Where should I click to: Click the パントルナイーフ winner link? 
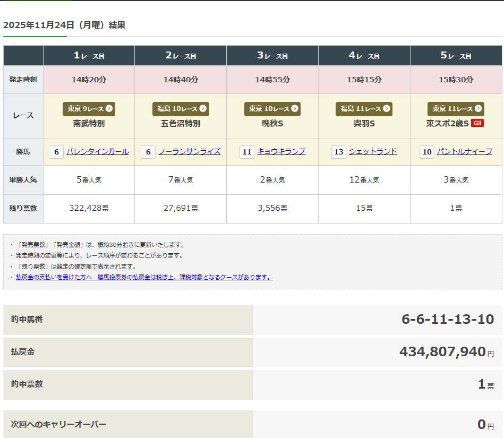click(x=464, y=152)
